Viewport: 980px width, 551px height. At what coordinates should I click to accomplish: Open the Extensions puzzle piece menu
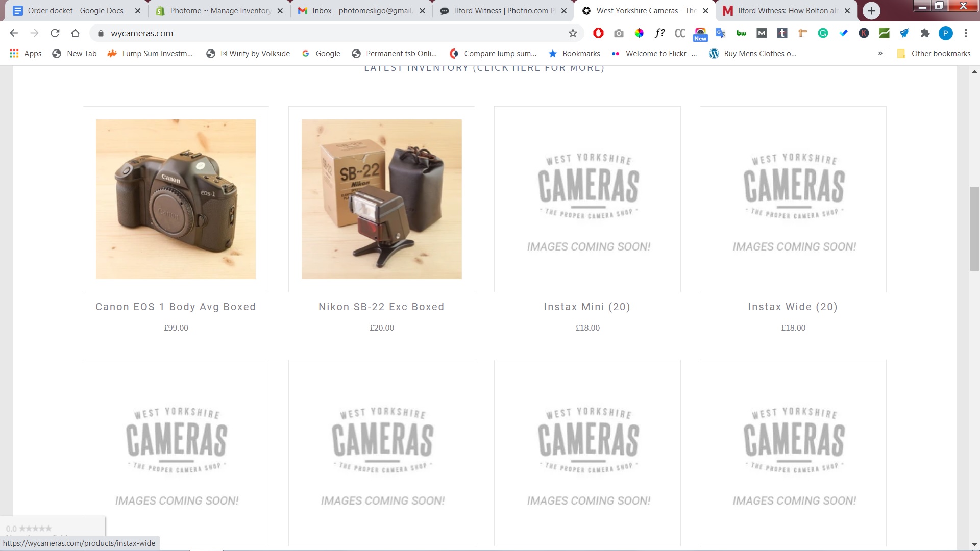tap(925, 33)
